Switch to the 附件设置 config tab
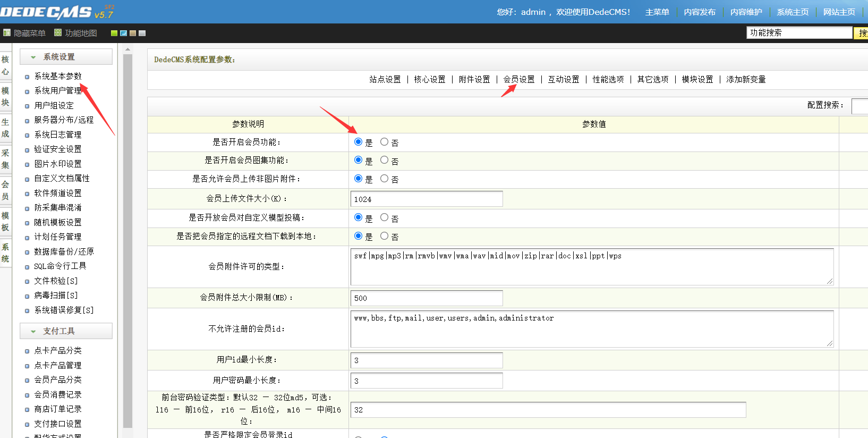The height and width of the screenshot is (438, 868). (474, 79)
